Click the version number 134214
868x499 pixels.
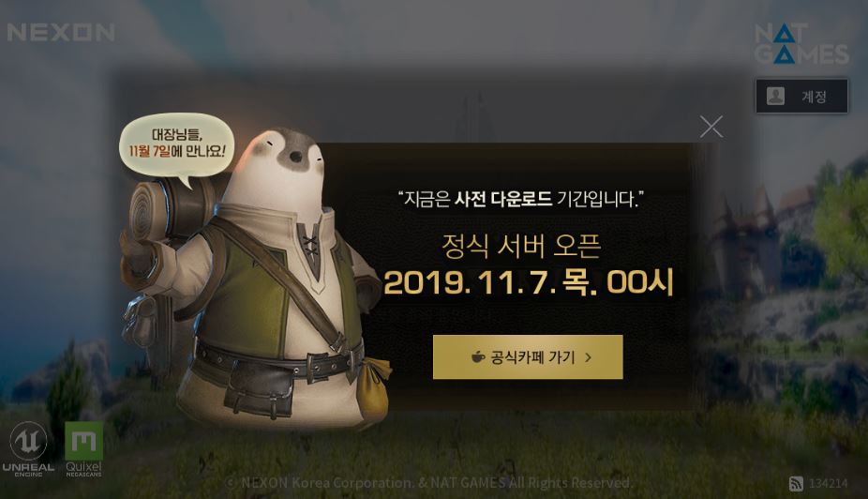point(828,483)
